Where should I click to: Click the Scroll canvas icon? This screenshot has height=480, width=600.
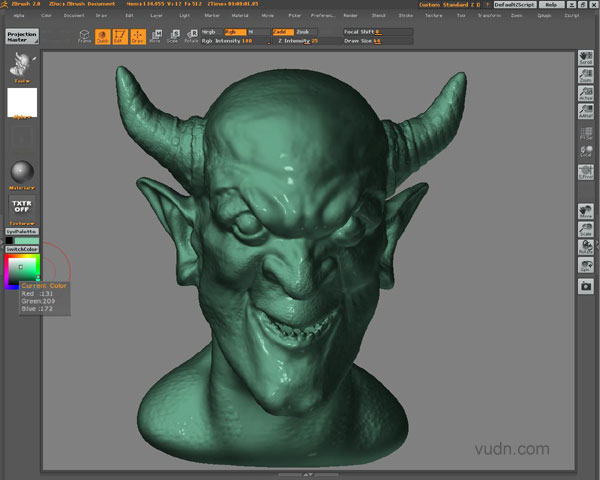coord(586,58)
